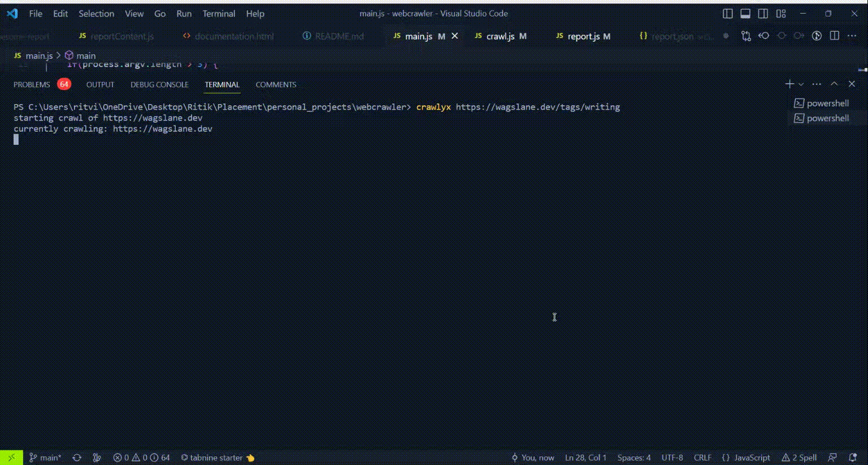
Task: Select the main symbol in breadcrumb
Action: (x=80, y=55)
